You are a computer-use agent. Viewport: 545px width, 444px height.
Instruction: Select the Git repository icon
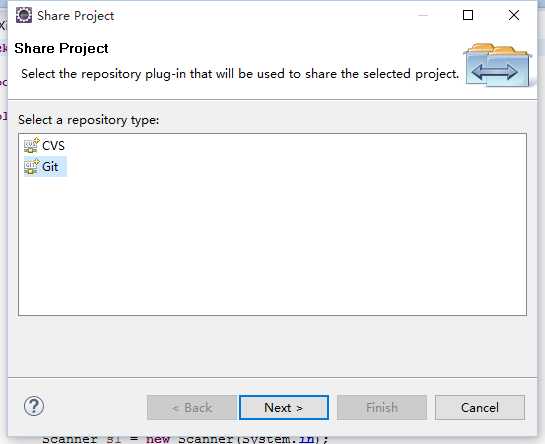(x=31, y=167)
